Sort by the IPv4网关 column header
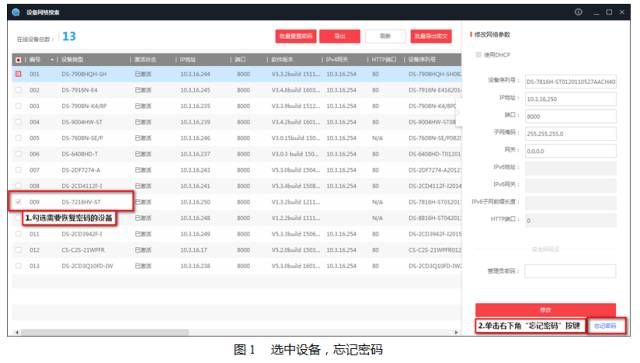This screenshot has width=640, height=363. coord(337,60)
